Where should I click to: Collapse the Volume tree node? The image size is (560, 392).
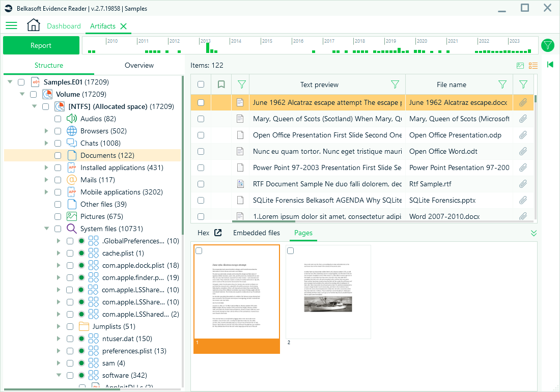(22, 94)
